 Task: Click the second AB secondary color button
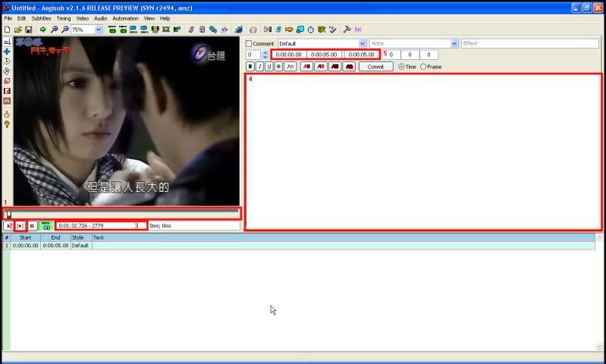pyautogui.click(x=321, y=67)
